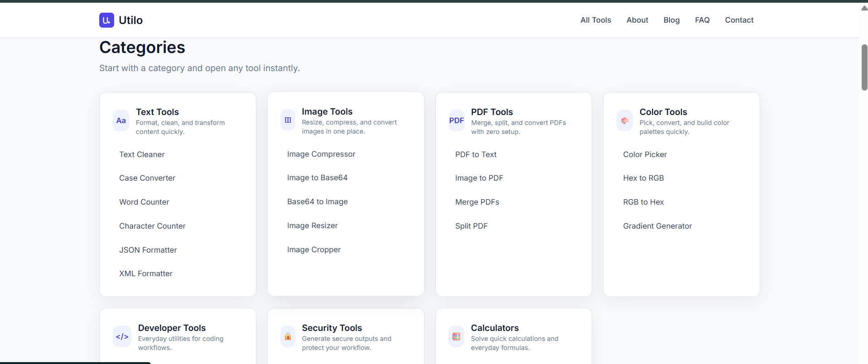Image resolution: width=868 pixels, height=364 pixels.
Task: Click the Calculators category icon
Action: point(456,336)
